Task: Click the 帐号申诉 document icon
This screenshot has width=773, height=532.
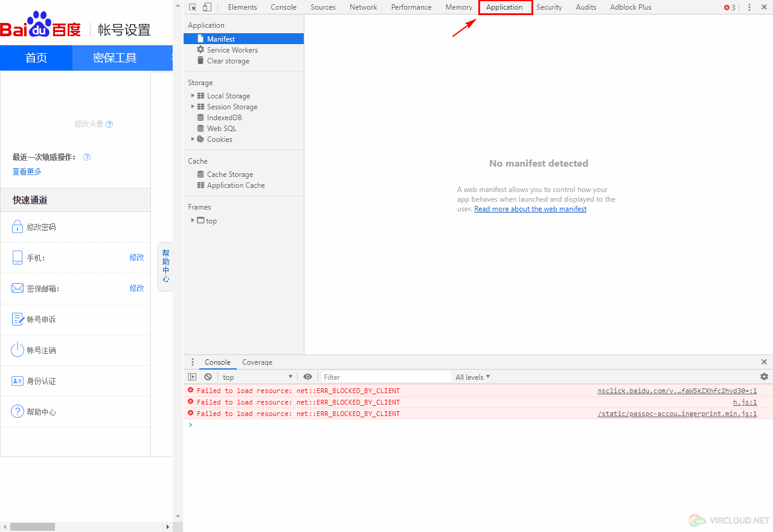Action: coord(18,319)
